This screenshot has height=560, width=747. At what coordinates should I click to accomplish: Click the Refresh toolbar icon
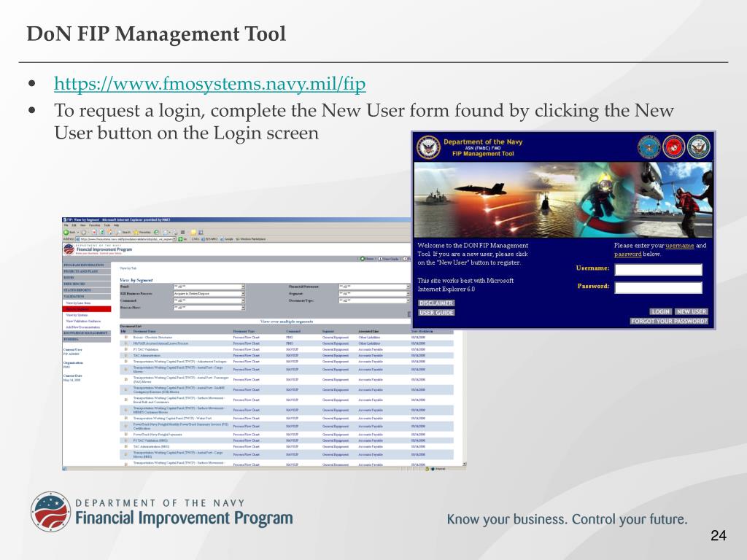pyautogui.click(x=102, y=233)
